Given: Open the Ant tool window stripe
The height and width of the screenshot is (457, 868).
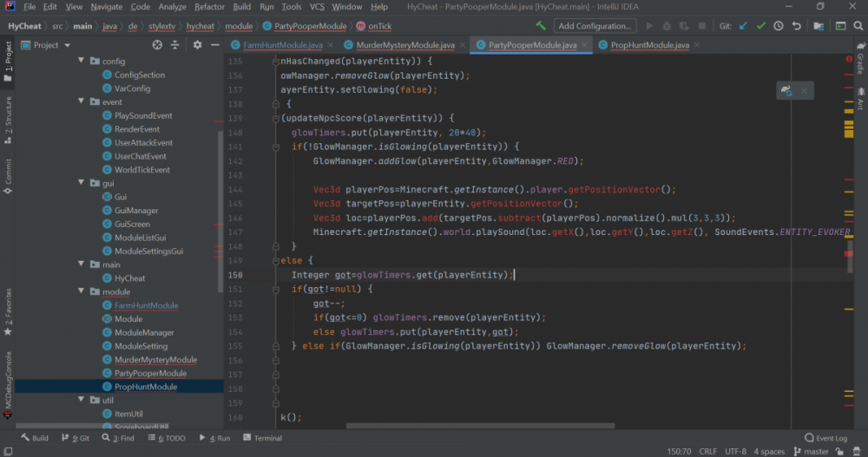Looking at the screenshot, I should 860,99.
